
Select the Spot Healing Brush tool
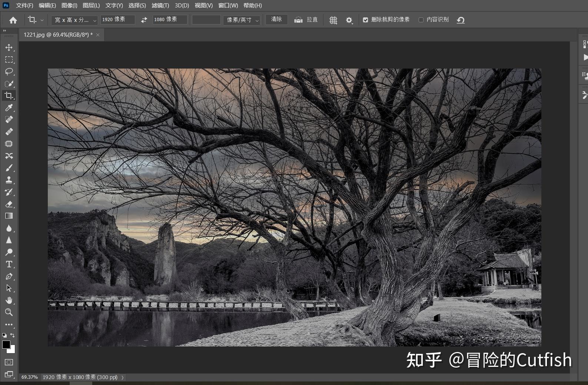[9, 119]
